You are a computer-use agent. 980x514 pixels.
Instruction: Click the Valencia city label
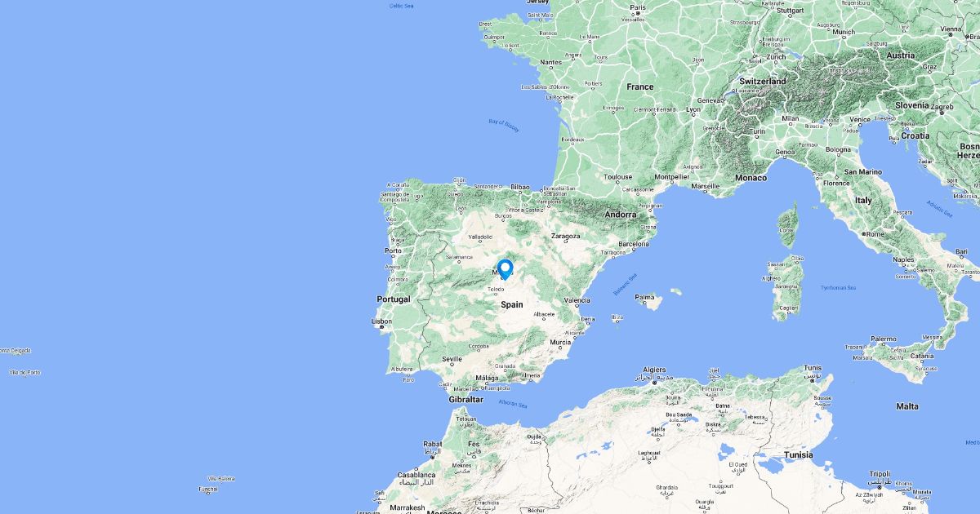tap(577, 300)
